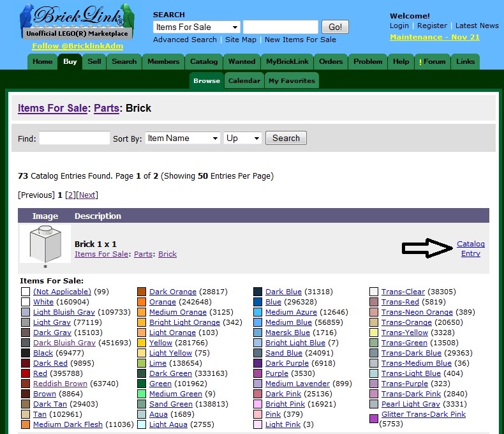
Task: Open the Maersk Blue listings
Action: (287, 333)
